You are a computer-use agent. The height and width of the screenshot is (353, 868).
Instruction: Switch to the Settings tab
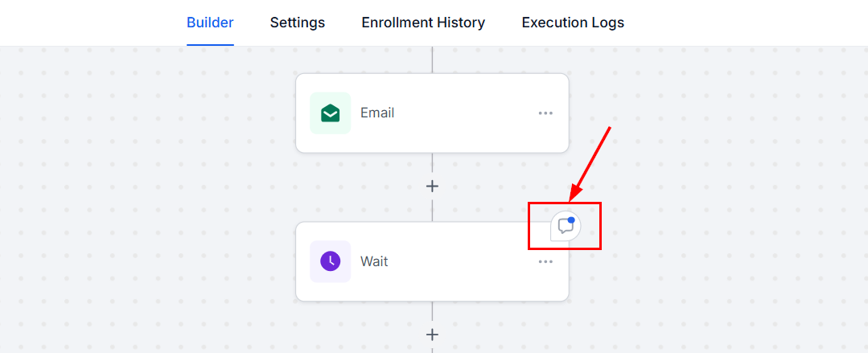tap(298, 23)
